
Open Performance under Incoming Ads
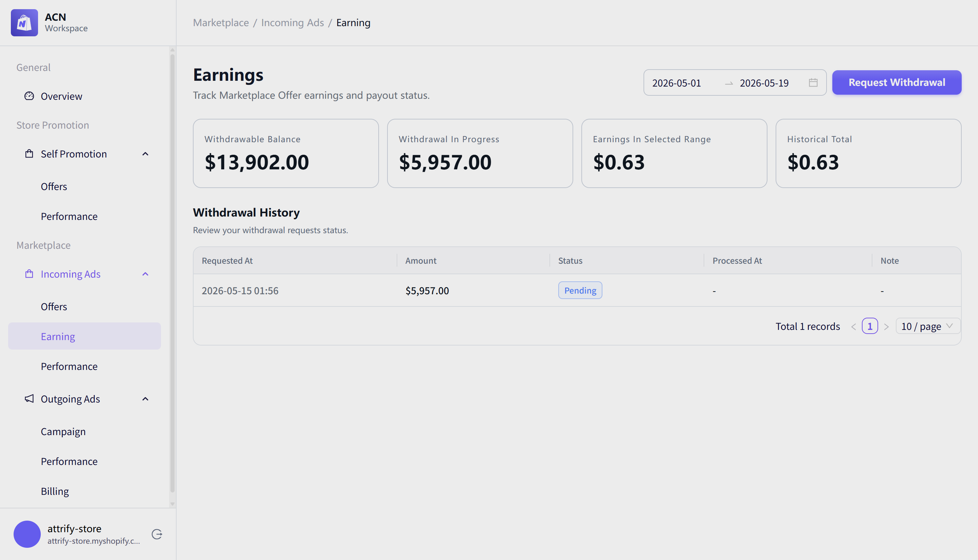point(85,366)
